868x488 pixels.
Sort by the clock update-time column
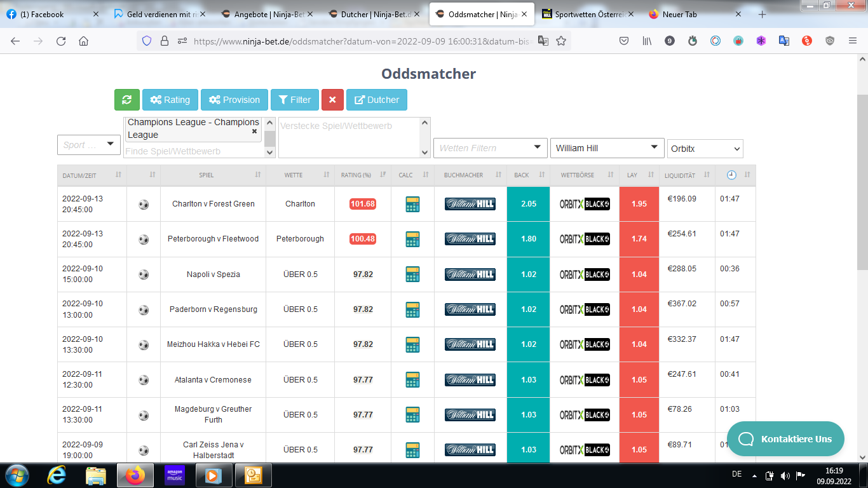click(736, 175)
